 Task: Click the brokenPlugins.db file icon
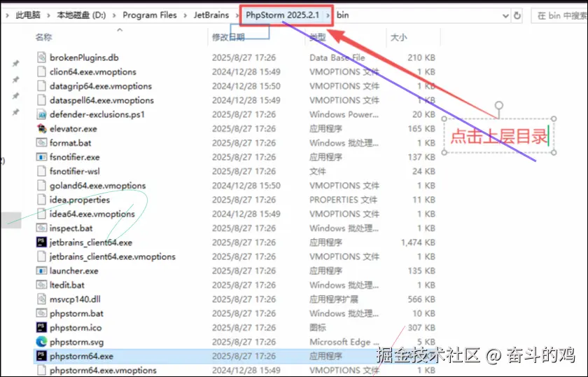click(41, 57)
